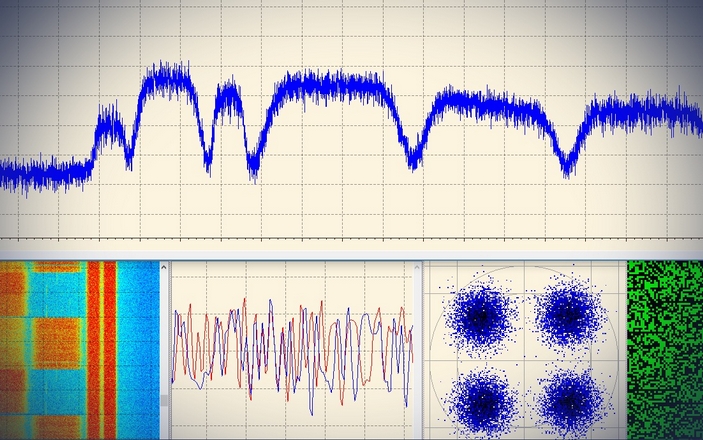This screenshot has height=440, width=703.
Task: Click the green bit raster display
Action: pos(665,350)
